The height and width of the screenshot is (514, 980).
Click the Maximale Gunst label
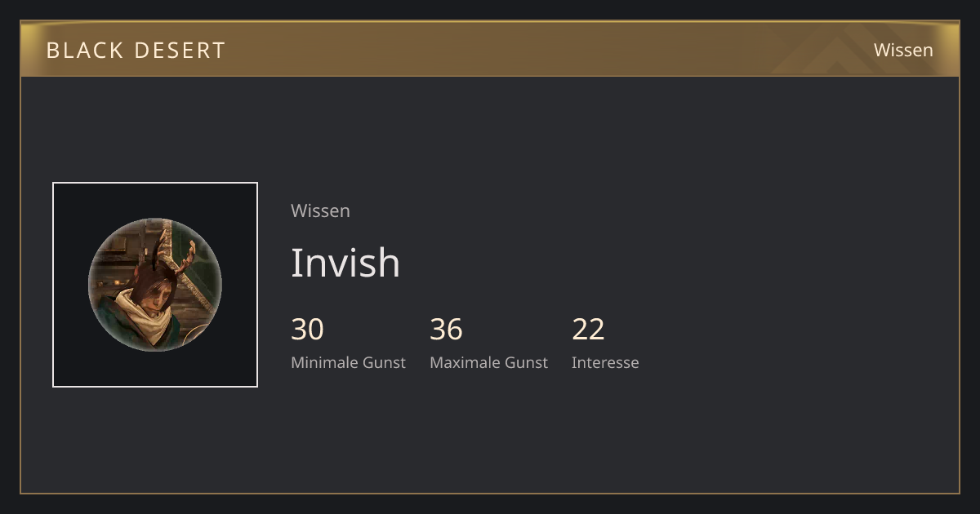[x=488, y=362]
